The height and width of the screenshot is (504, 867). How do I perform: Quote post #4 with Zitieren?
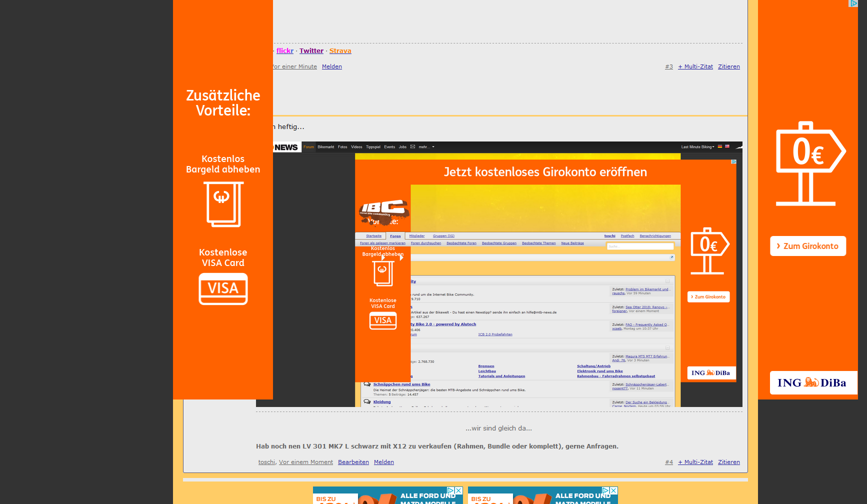728,462
